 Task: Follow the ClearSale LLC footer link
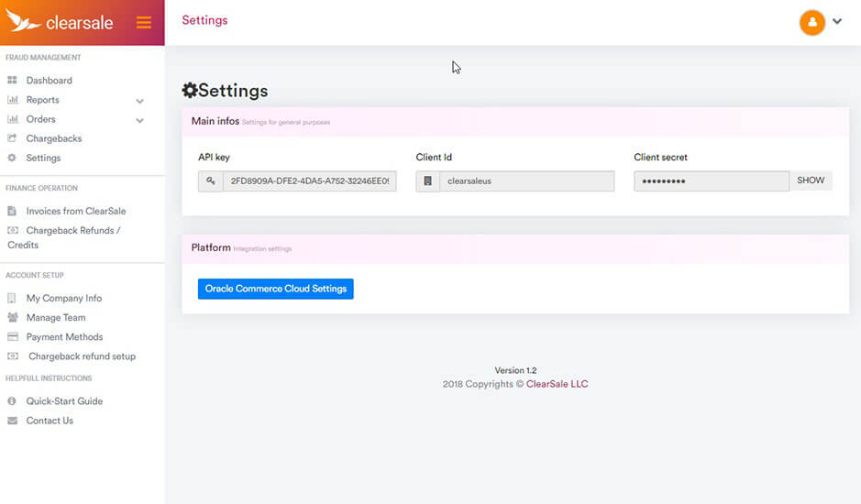(557, 384)
